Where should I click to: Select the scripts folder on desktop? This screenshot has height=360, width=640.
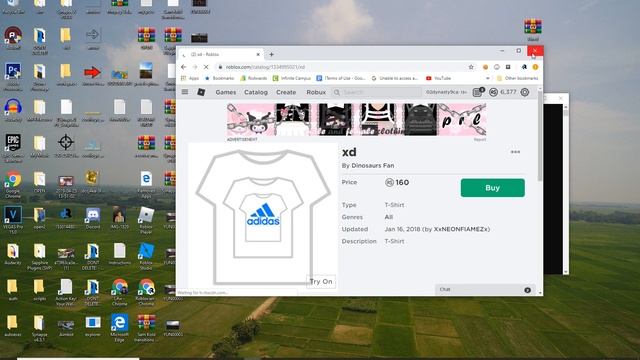coord(39,289)
